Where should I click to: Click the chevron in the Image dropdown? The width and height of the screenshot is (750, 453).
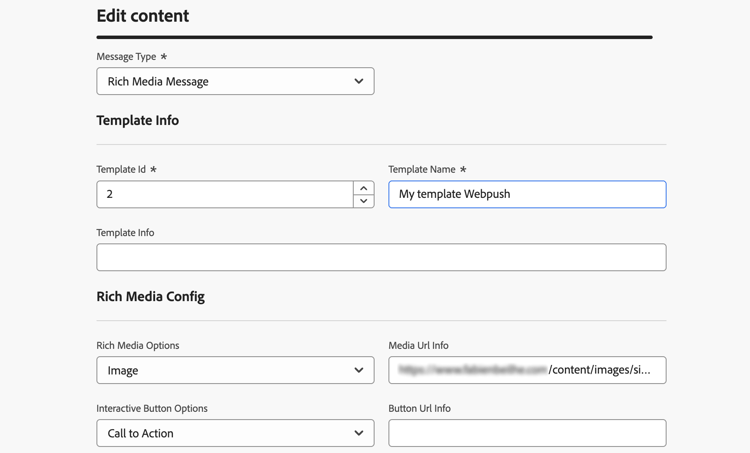point(359,370)
